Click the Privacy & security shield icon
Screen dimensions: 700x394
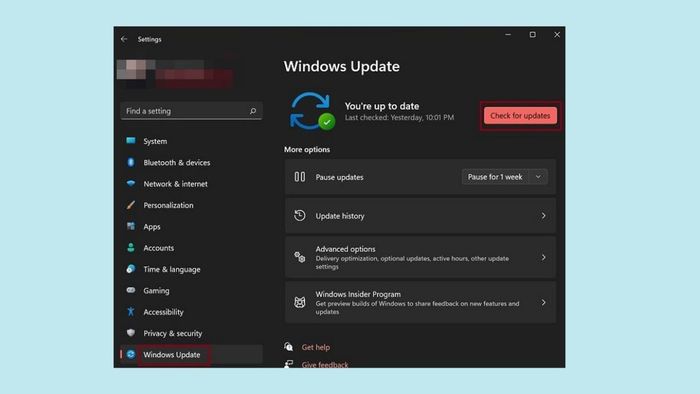(x=131, y=333)
